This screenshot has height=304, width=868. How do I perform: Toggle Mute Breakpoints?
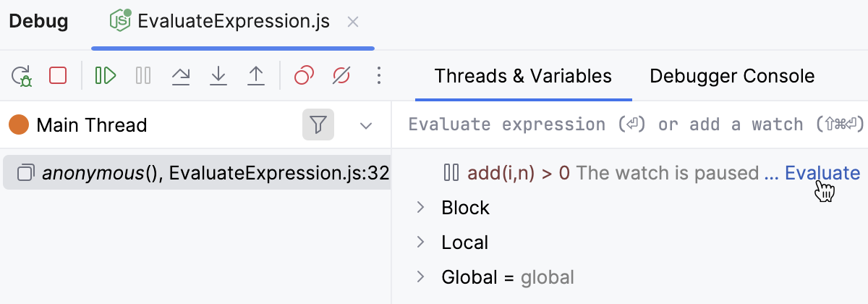click(341, 75)
